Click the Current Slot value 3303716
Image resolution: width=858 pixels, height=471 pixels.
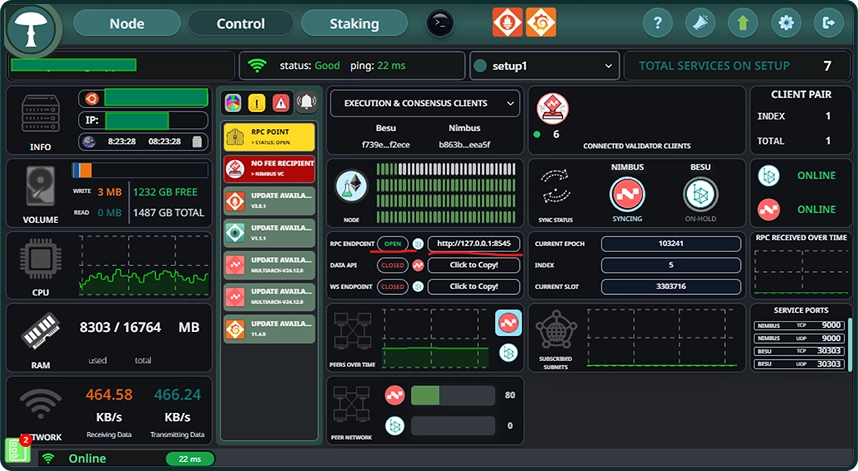tap(671, 286)
